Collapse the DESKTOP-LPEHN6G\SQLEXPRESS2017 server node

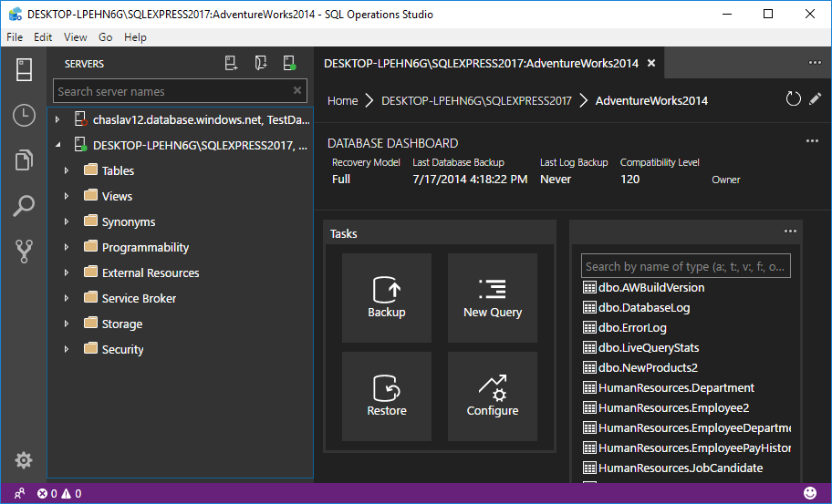[x=57, y=145]
